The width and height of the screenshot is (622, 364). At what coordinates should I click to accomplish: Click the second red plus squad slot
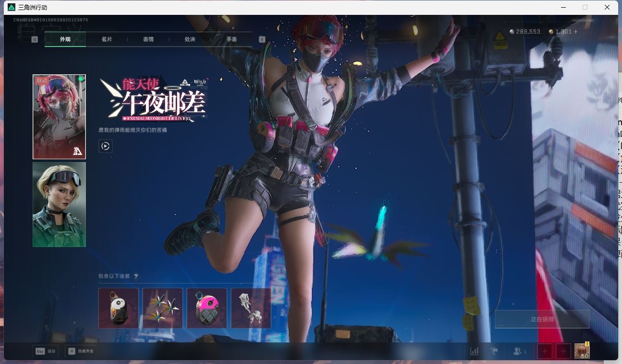563,351
